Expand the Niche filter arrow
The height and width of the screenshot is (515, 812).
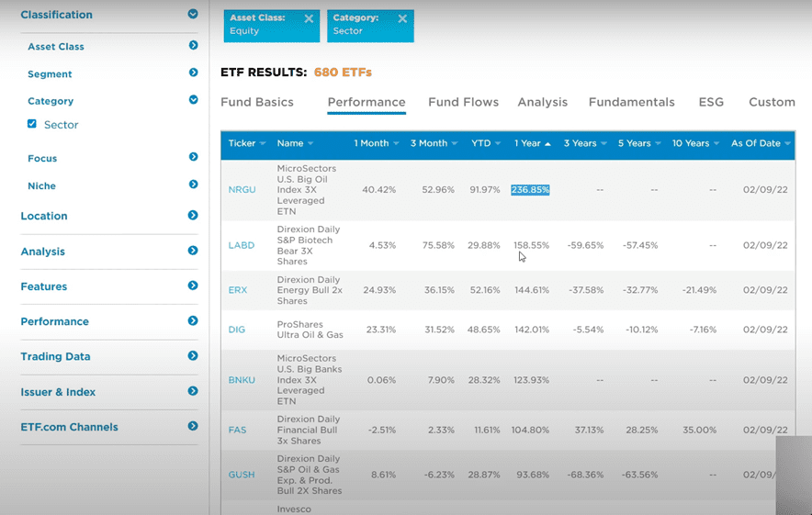193,185
